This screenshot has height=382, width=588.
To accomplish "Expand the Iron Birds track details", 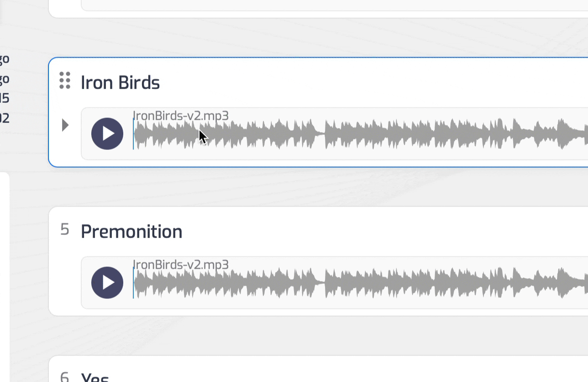I will pyautogui.click(x=65, y=125).
